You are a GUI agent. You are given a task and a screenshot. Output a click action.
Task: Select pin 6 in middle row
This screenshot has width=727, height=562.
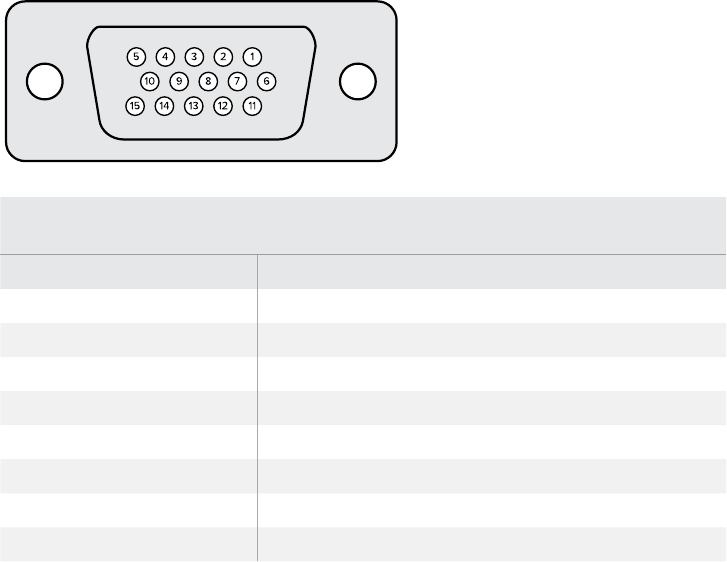(x=267, y=82)
